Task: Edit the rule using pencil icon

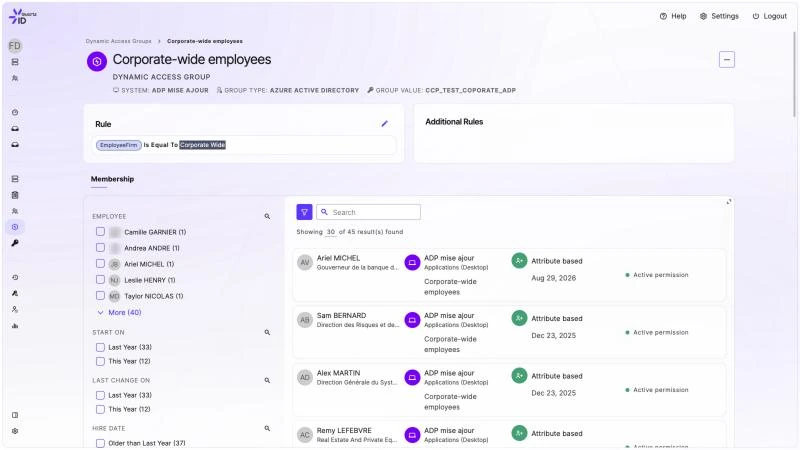Action: (x=385, y=123)
